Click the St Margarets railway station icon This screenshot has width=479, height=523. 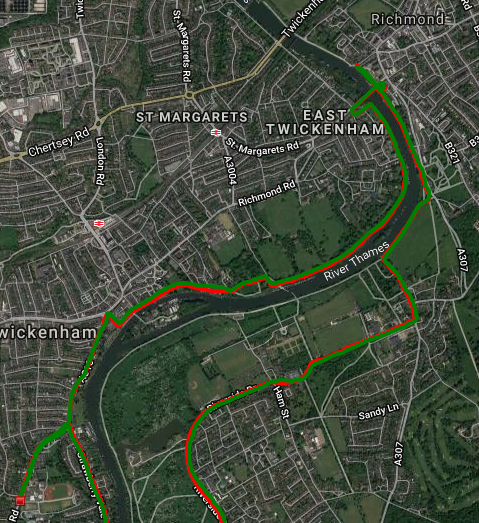click(216, 133)
